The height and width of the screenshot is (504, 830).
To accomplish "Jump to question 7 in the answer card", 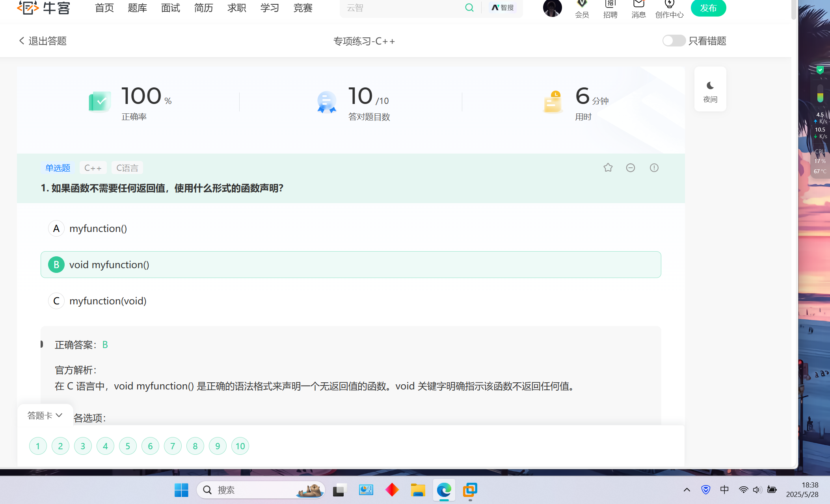I will click(173, 446).
